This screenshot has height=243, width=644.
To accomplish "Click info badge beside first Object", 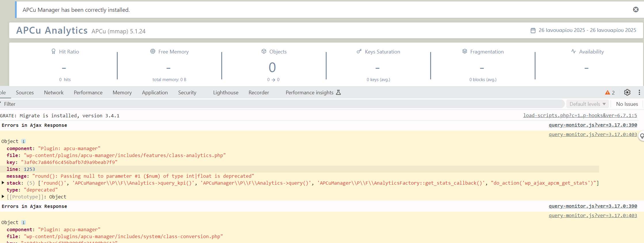I will [x=24, y=141].
